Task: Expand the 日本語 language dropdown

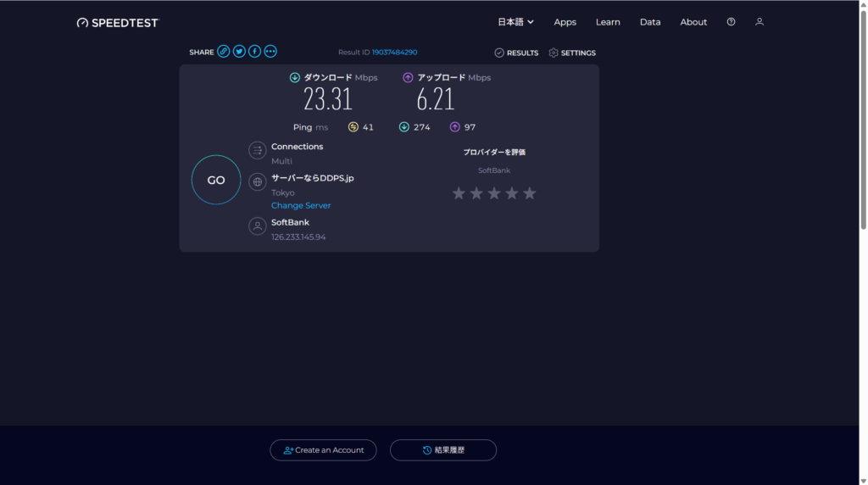Action: tap(515, 22)
